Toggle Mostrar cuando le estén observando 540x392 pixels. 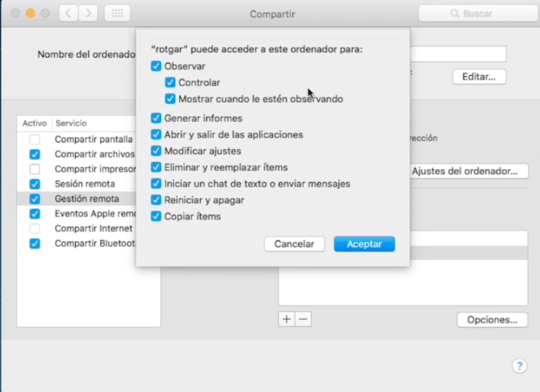click(x=170, y=99)
